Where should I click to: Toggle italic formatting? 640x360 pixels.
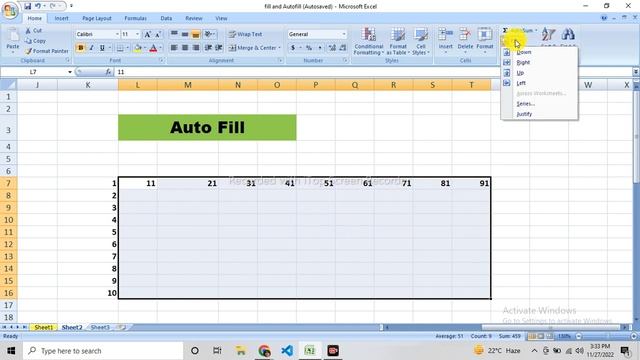pos(91,48)
